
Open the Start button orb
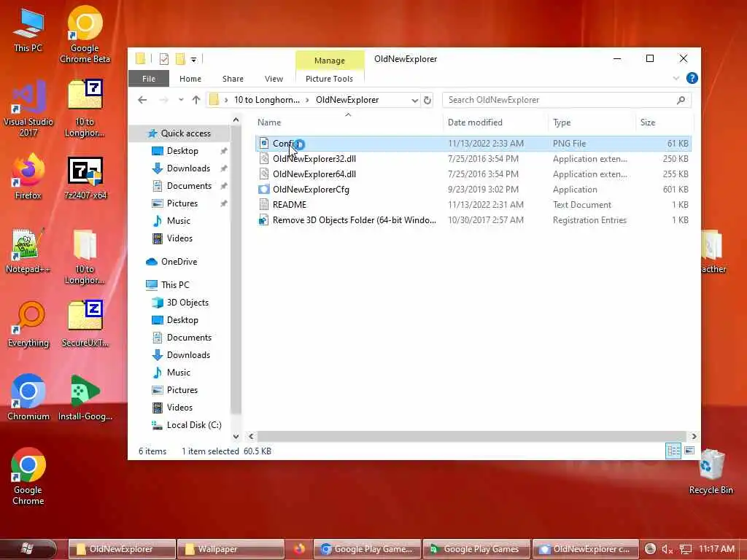click(x=27, y=549)
